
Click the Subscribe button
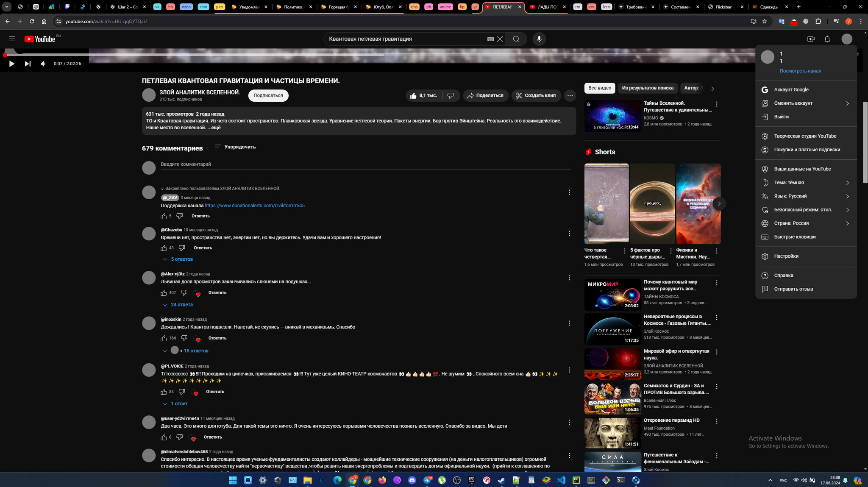[268, 96]
